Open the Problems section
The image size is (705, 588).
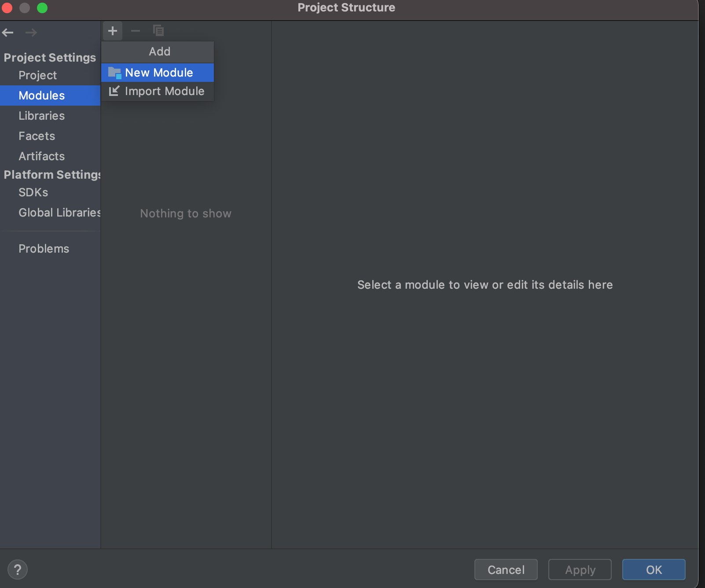point(50,249)
